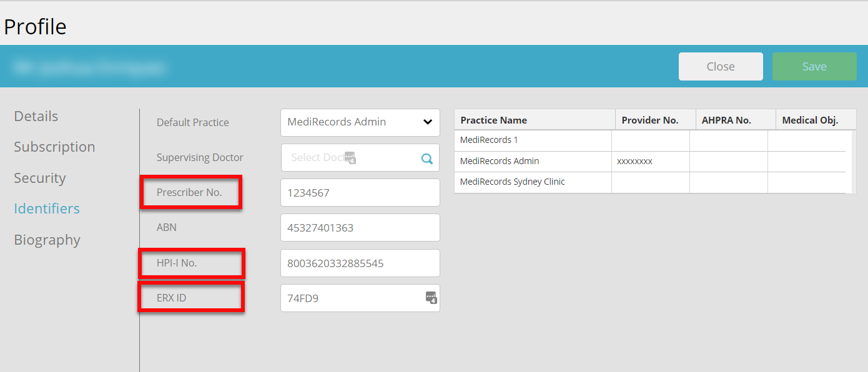Click the Medical Obj. column header
This screenshot has height=372, width=868.
click(816, 120)
